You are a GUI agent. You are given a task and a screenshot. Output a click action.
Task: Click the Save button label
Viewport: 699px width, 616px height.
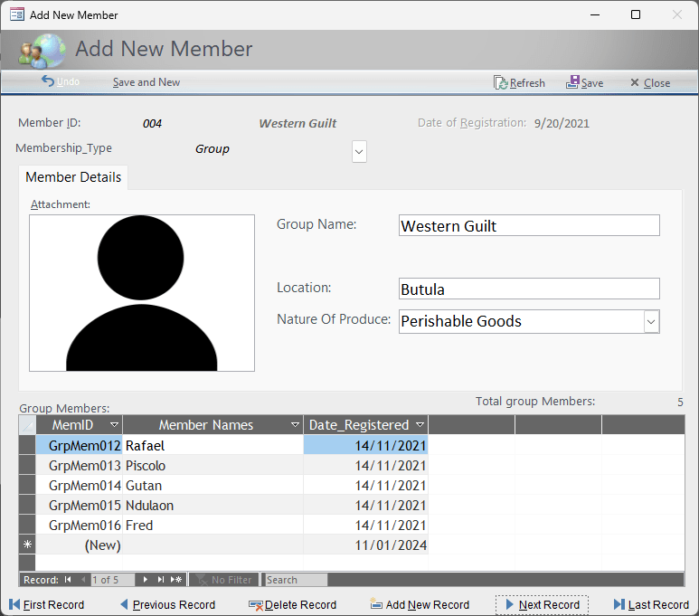tap(592, 83)
